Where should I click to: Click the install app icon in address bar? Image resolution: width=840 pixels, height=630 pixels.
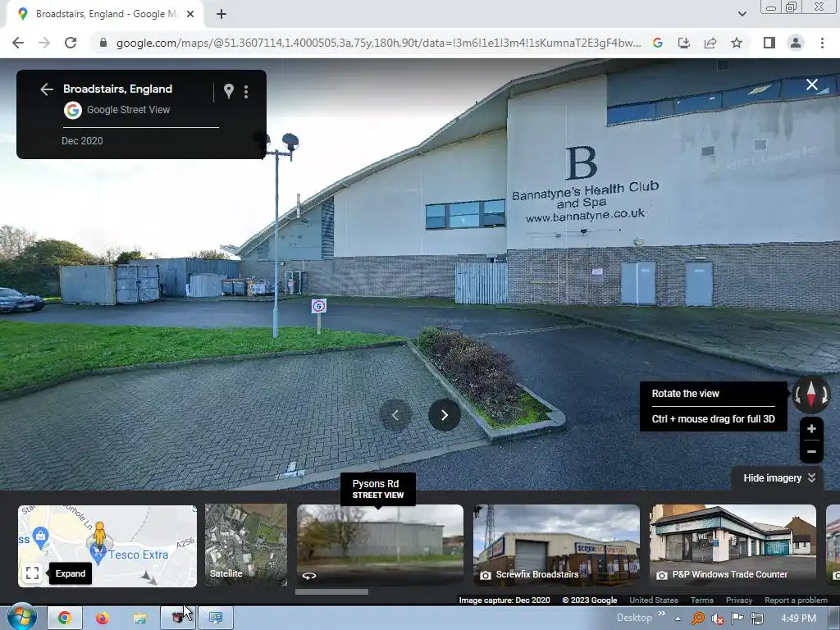coord(684,43)
